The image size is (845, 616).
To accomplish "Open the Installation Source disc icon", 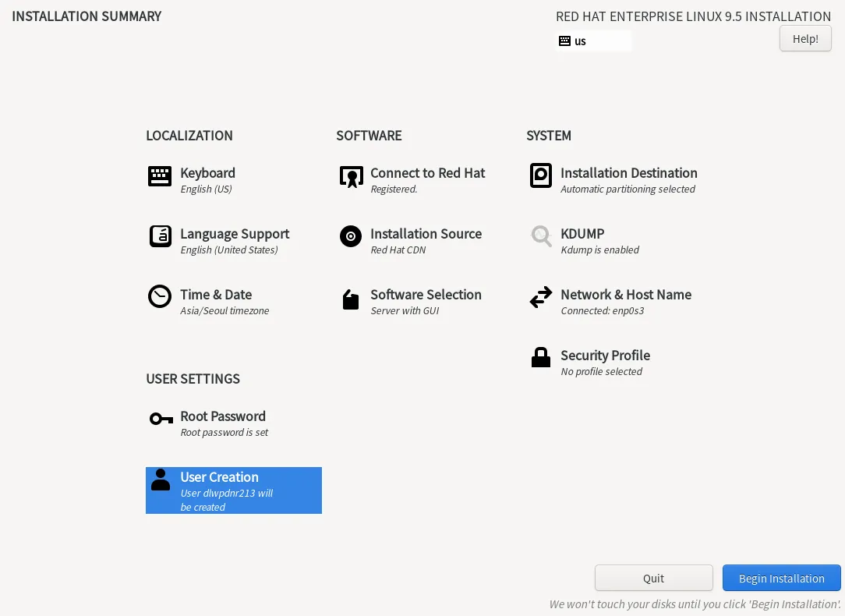I will 350,236.
